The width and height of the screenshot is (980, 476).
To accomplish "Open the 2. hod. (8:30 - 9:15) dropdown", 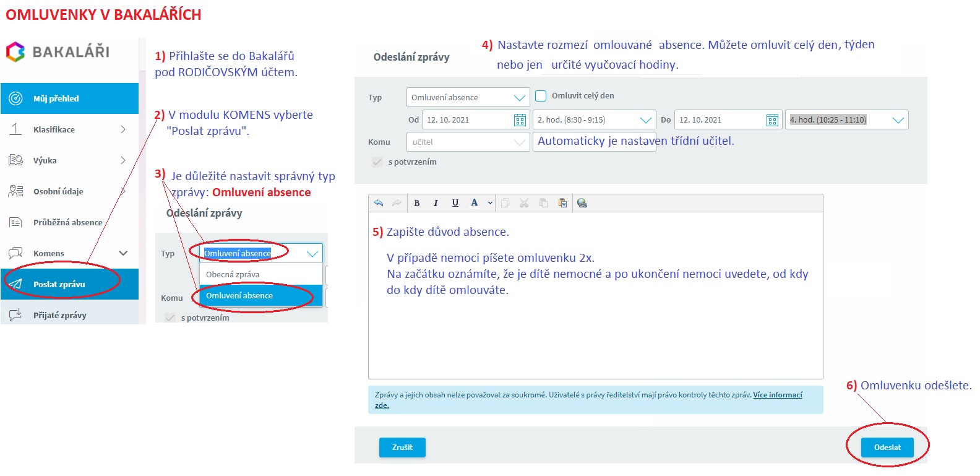I will pyautogui.click(x=594, y=119).
